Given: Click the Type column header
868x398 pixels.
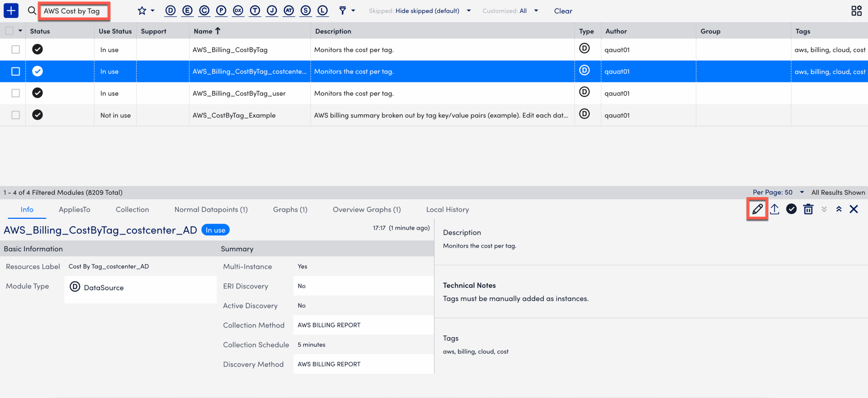Looking at the screenshot, I should [x=586, y=31].
